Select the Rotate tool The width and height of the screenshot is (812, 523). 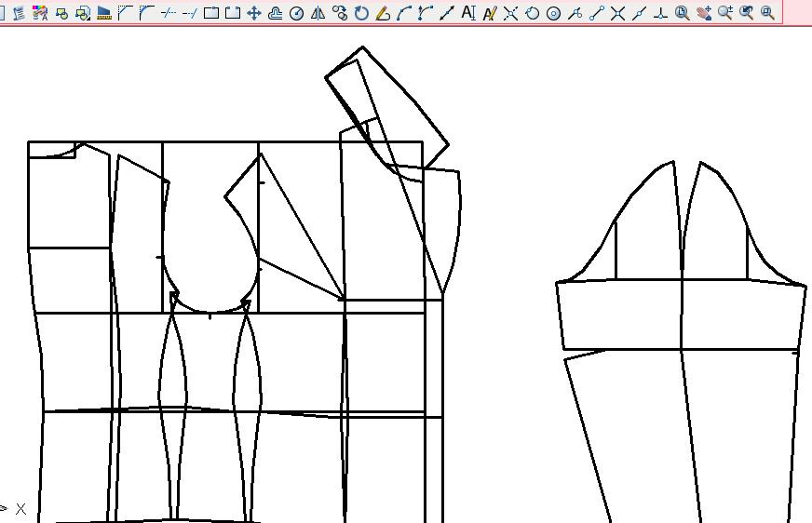tap(361, 13)
